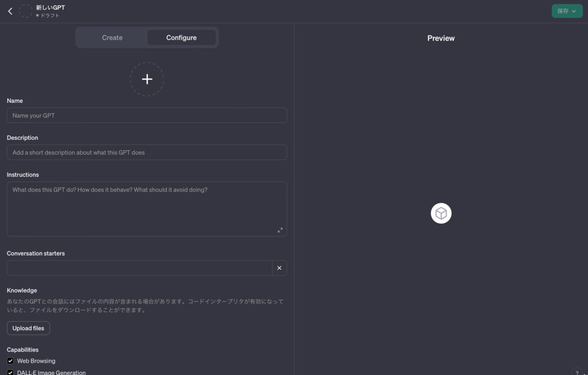Remove the conversation starter with the × icon
Viewport: 588px width, 375px height.
[279, 268]
